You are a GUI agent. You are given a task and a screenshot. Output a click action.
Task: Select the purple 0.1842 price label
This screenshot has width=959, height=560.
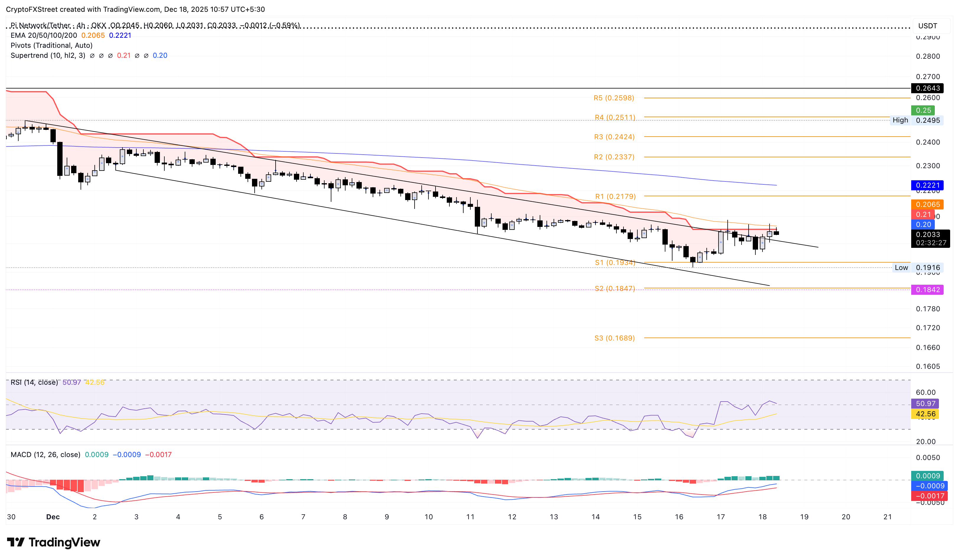[929, 289]
